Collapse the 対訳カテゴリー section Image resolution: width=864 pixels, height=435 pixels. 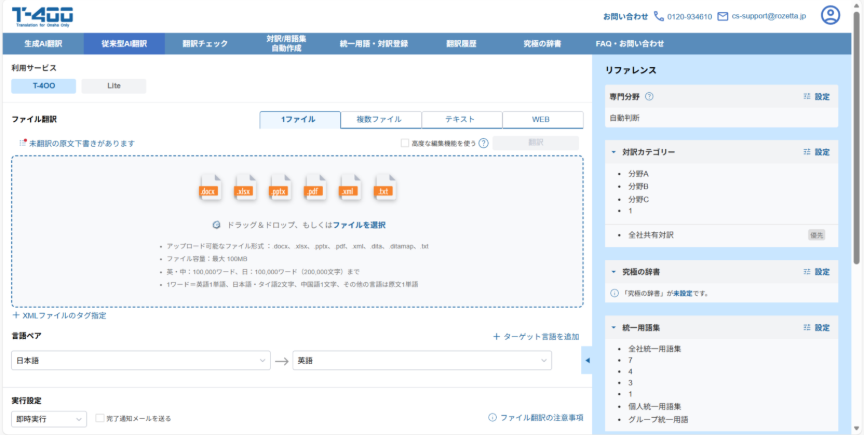coord(612,152)
